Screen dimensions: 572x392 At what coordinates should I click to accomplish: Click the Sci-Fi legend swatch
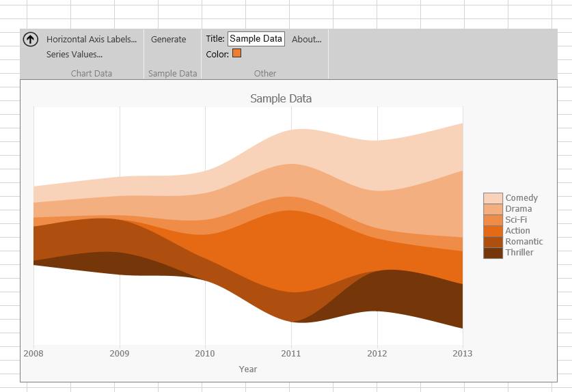493,220
